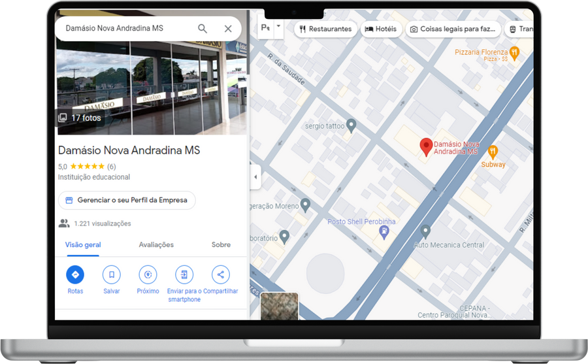
Task: Click the search field text Damásio Nova Andradina MS
Action: point(114,28)
